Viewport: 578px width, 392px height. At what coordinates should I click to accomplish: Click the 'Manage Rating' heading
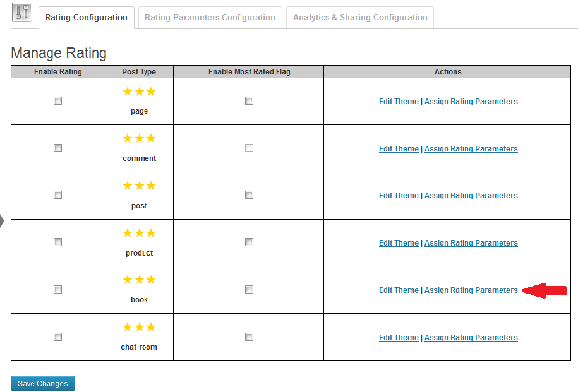pos(59,53)
